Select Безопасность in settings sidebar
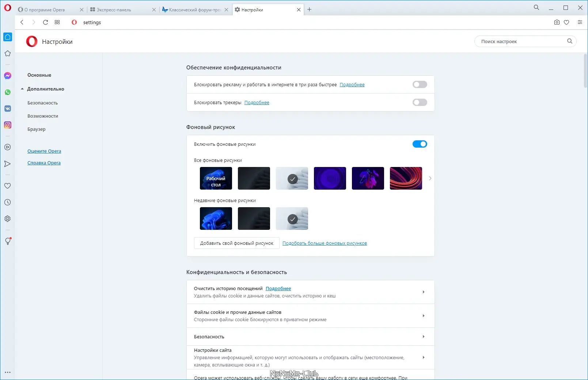Image resolution: width=588 pixels, height=380 pixels. (x=42, y=103)
